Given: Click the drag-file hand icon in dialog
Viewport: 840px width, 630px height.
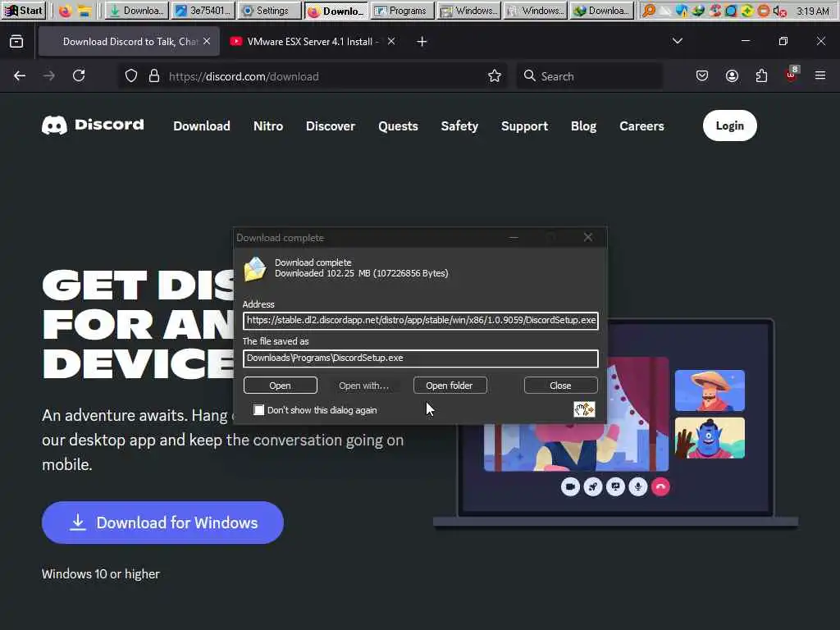Looking at the screenshot, I should (584, 410).
